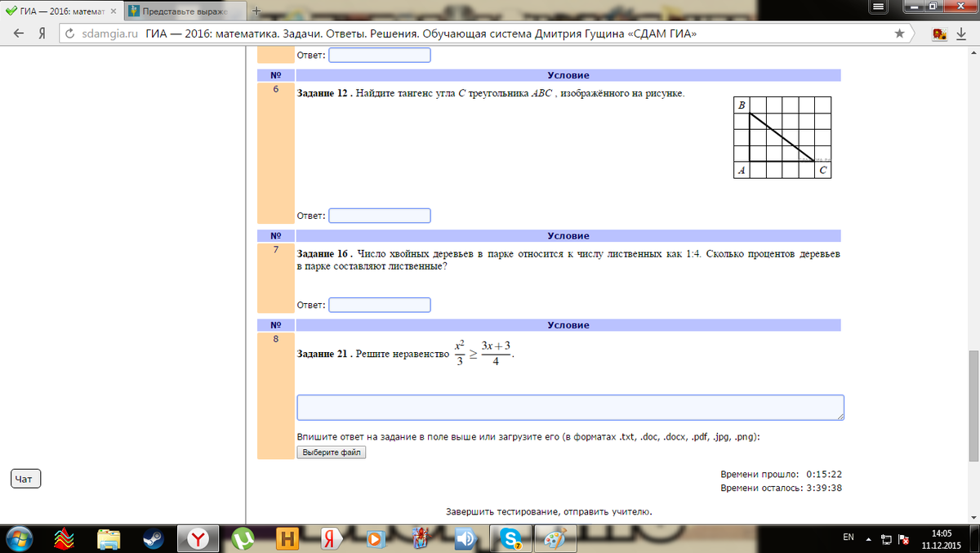Open a new tab with the plus button
Viewport: 980px width, 553px height.
256,11
